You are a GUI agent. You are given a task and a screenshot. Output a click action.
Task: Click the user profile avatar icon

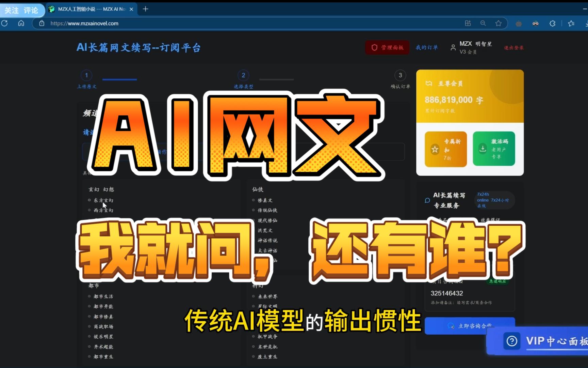[x=453, y=48]
